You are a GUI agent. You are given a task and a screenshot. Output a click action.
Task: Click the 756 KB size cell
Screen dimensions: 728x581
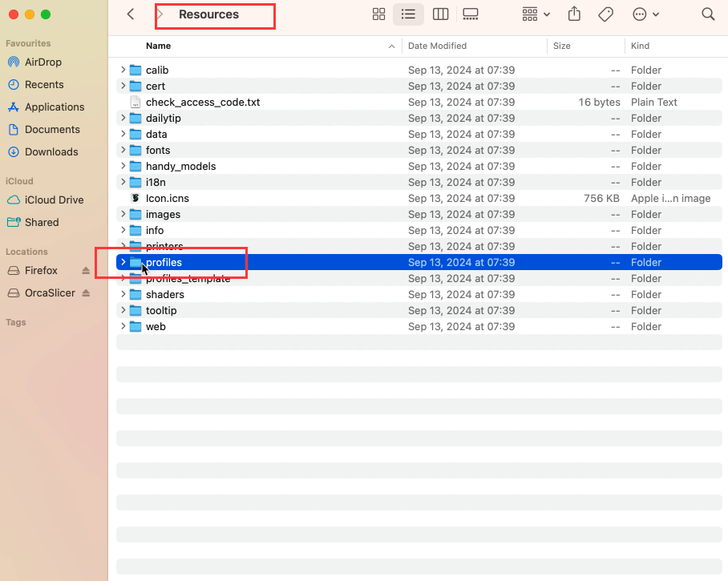[x=601, y=198]
